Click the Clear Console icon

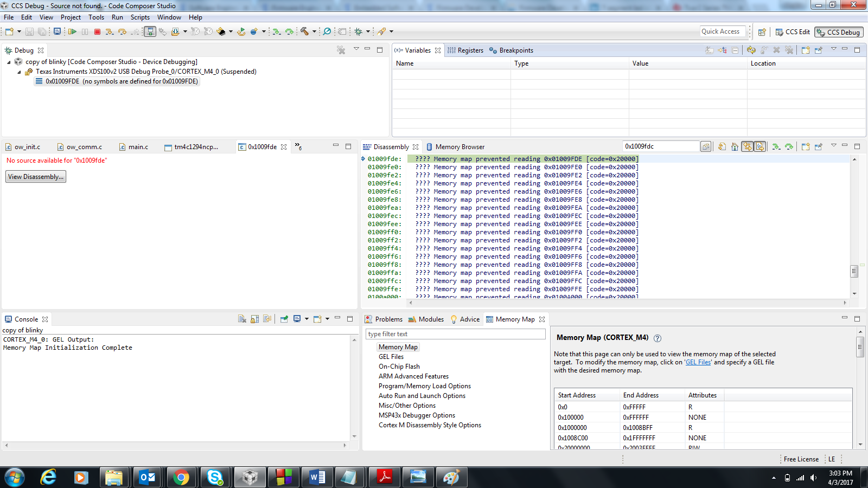point(242,319)
